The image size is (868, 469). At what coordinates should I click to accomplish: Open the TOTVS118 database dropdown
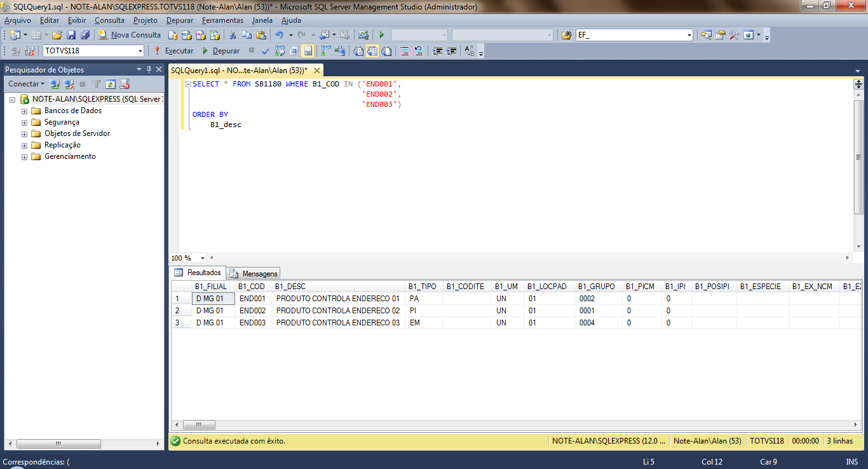[x=140, y=51]
